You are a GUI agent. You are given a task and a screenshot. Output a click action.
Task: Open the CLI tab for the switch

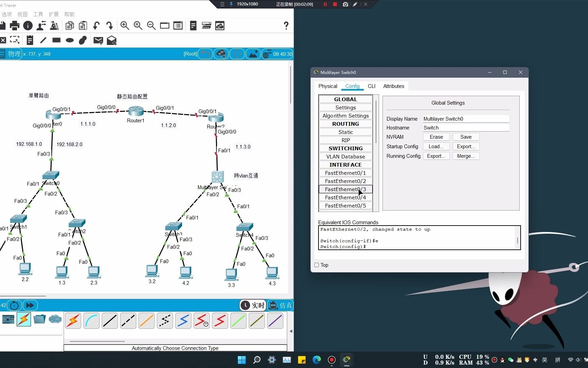point(371,86)
